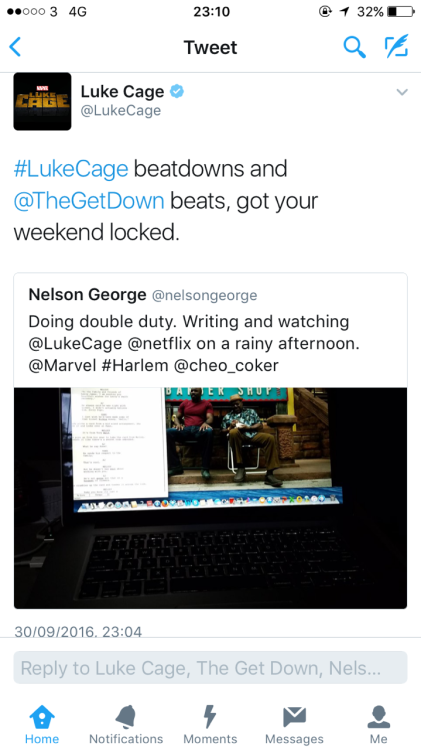Switch to the Me profile tab

point(378,725)
